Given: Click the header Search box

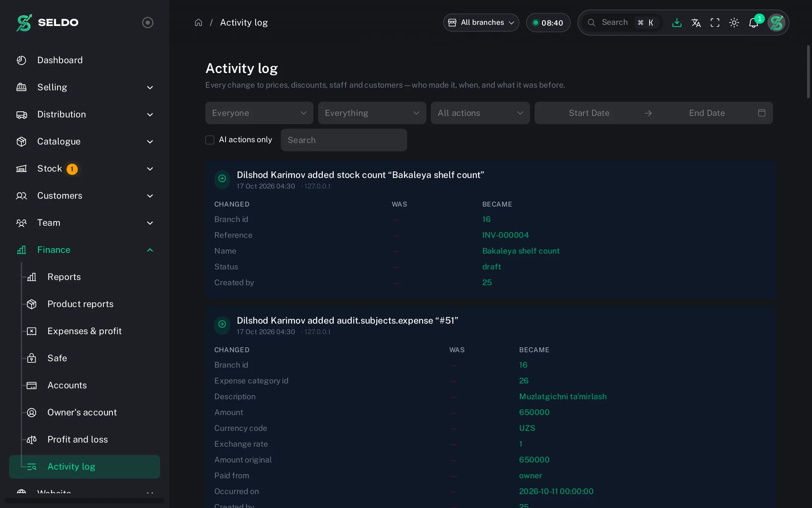Looking at the screenshot, I should 622,23.
